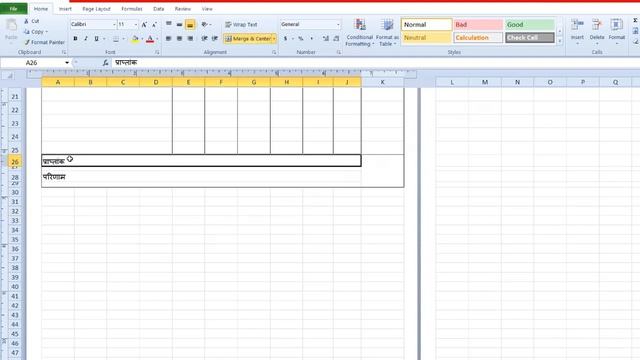Toggle bold formatting
Viewport: 640px width, 360px height.
[75, 39]
